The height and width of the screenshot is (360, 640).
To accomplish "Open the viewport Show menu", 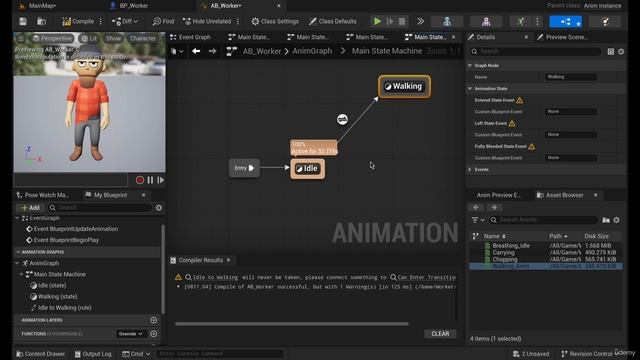I will tap(113, 38).
